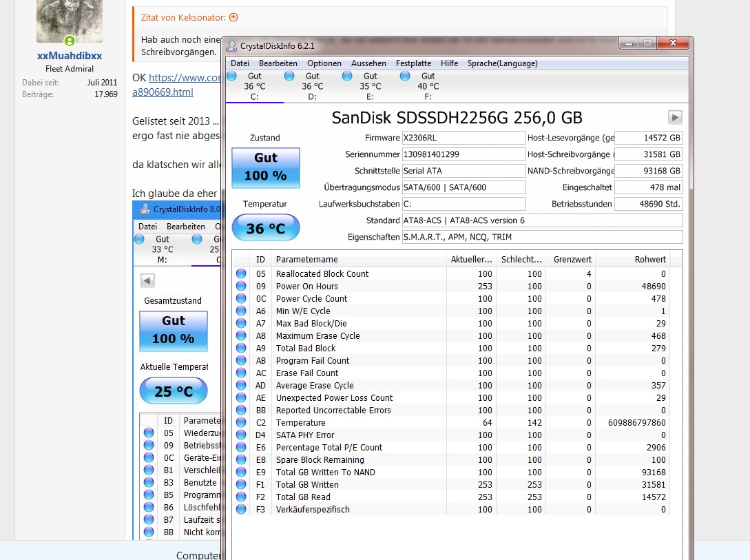750x560 pixels.
Task: Click the 36 °C temperature button
Action: tap(265, 228)
